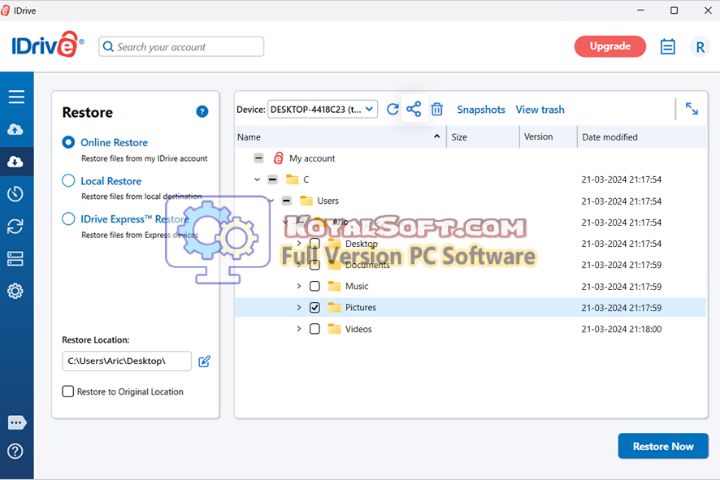Click the share icon in toolbar
720x480 pixels.
click(414, 109)
